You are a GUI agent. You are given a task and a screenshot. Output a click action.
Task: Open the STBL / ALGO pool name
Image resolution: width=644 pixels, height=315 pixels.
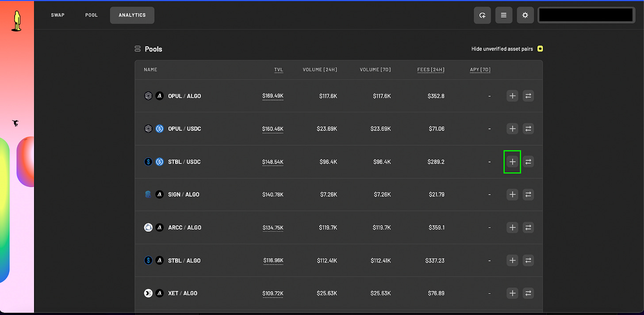(184, 260)
